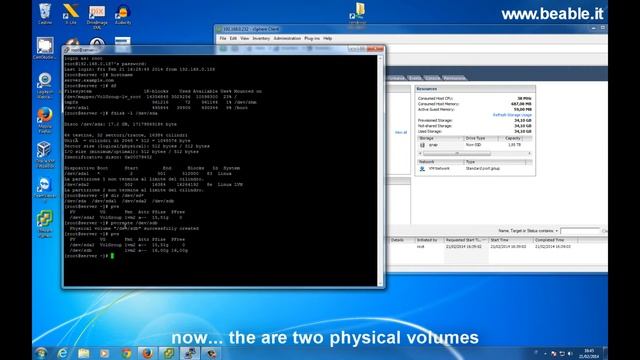The image size is (640, 360).
Task: Open the folder shortcut at desktop top center
Action: (x=357, y=14)
